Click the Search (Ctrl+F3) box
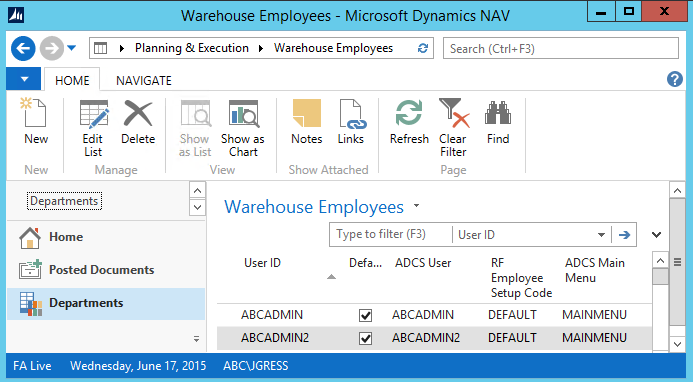The height and width of the screenshot is (382, 693). [561, 48]
